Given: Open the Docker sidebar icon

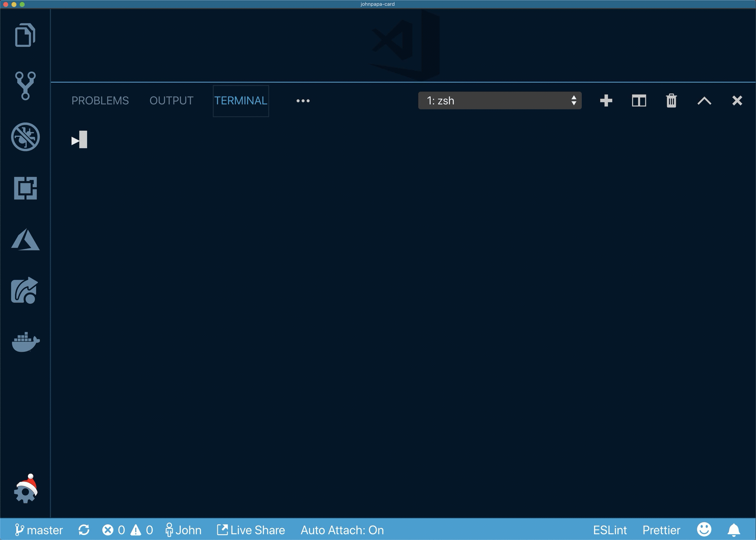Looking at the screenshot, I should pyautogui.click(x=25, y=342).
